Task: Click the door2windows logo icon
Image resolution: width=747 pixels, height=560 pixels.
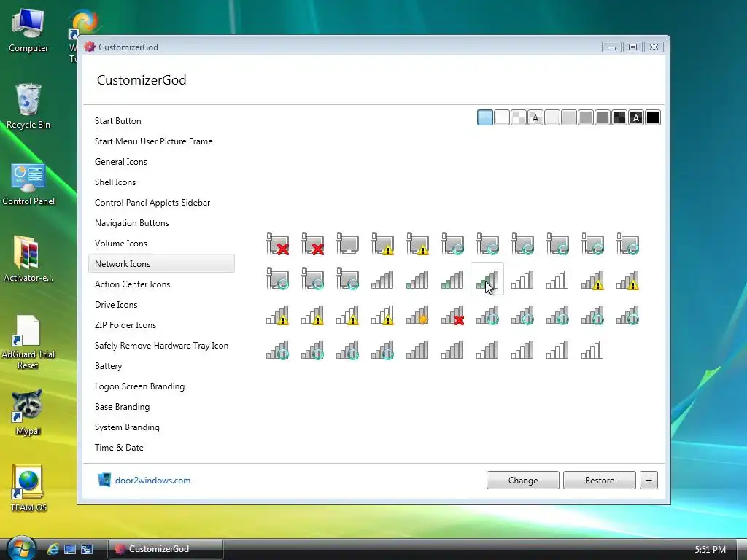Action: pyautogui.click(x=104, y=480)
